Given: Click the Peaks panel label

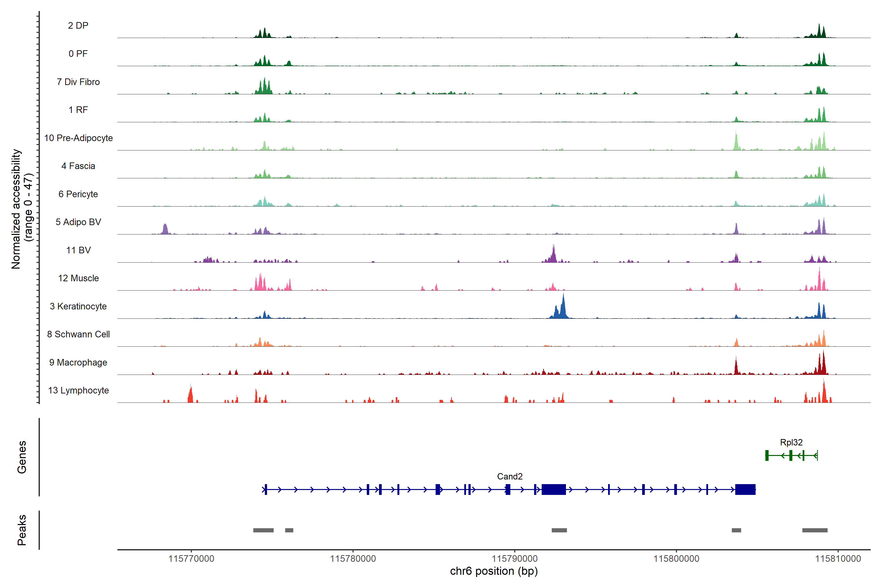Looking at the screenshot, I should (22, 530).
